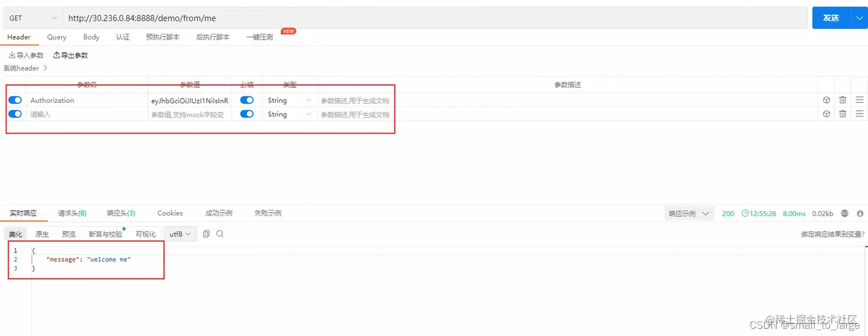Click 绑定响应结果到变量? link

click(833, 234)
